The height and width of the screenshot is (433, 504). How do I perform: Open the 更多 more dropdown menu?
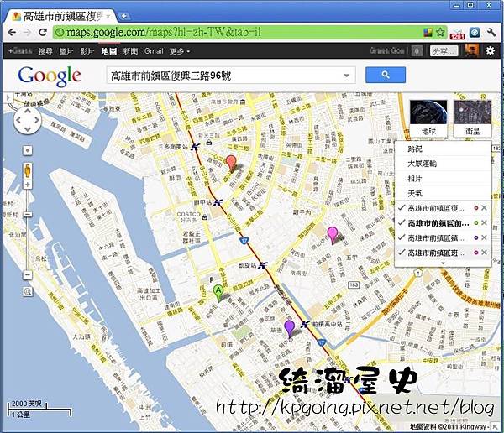coord(180,51)
